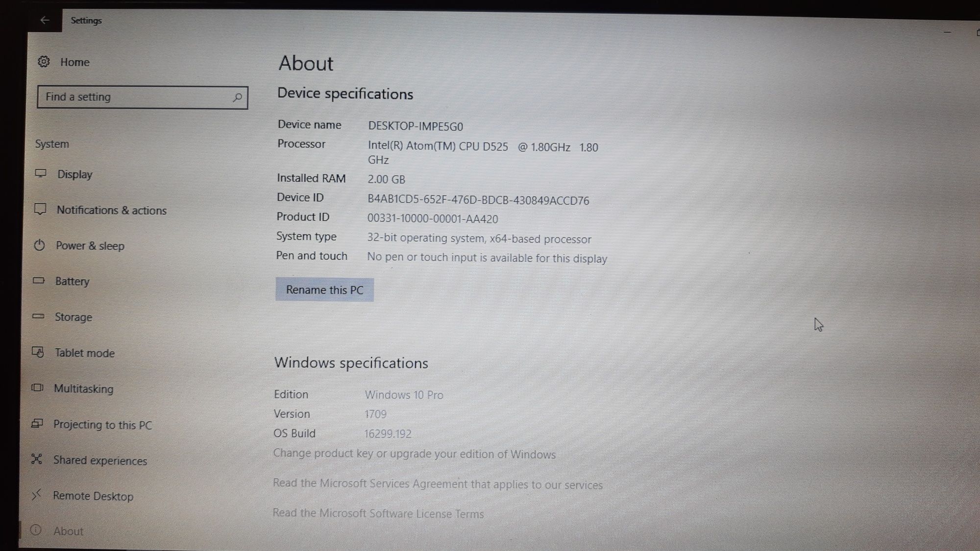Viewport: 980px width, 551px height.
Task: Click the Tablet mode icon
Action: pyautogui.click(x=37, y=352)
